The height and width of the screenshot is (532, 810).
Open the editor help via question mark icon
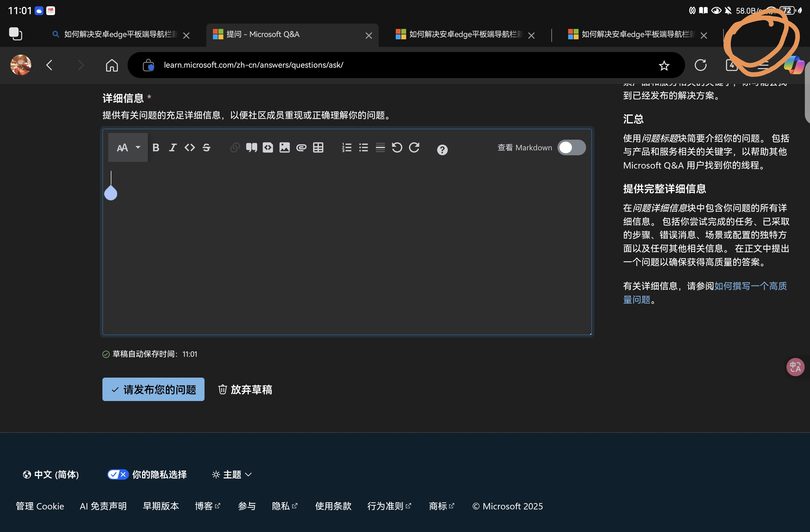coord(442,150)
